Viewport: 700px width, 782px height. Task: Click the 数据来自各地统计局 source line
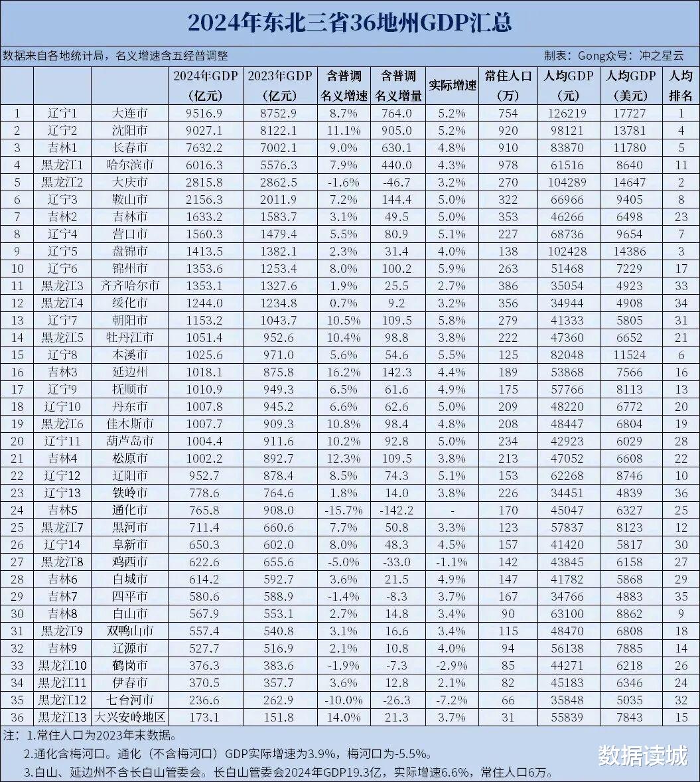pyautogui.click(x=115, y=55)
